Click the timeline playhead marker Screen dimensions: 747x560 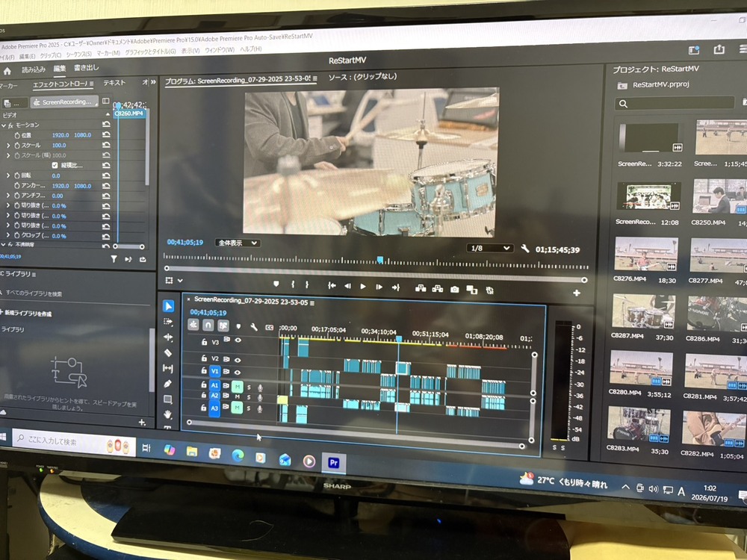(399, 339)
